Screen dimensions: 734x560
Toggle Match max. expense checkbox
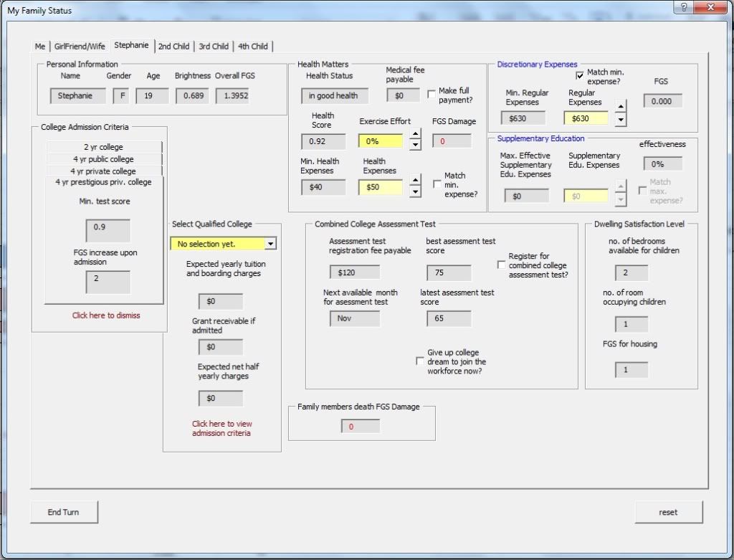[x=643, y=191]
